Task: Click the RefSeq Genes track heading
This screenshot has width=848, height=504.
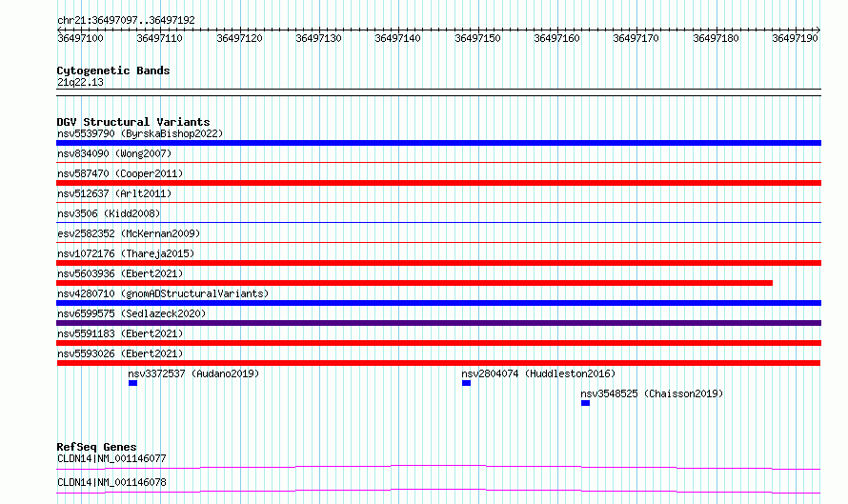Action: coord(96,447)
